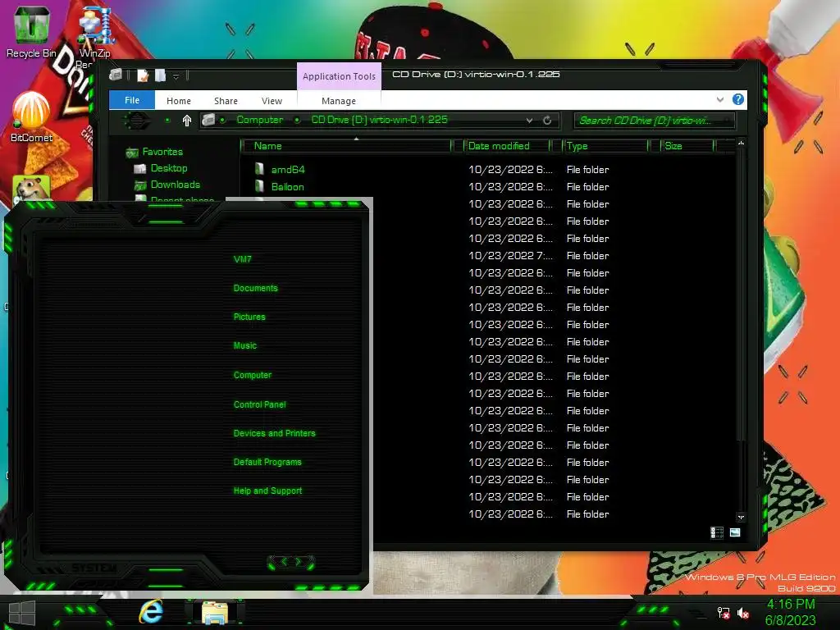Viewport: 840px width, 630px height.
Task: Open Pictures from Start menu
Action: click(249, 317)
